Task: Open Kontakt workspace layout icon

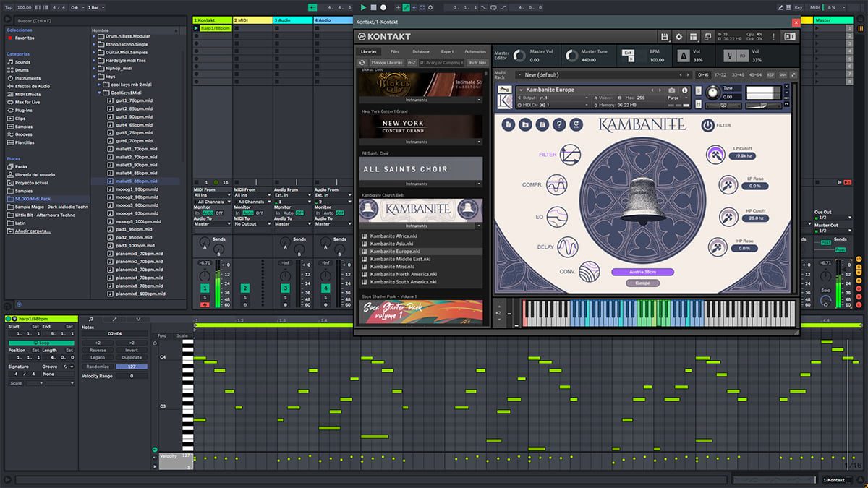Action: coord(693,37)
